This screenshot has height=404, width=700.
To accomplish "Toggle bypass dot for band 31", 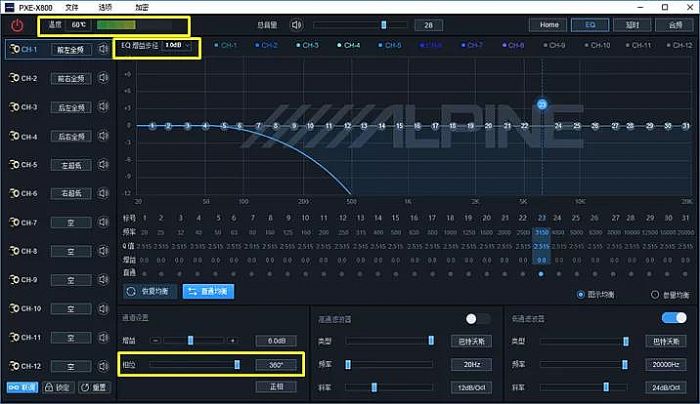I will [685, 274].
